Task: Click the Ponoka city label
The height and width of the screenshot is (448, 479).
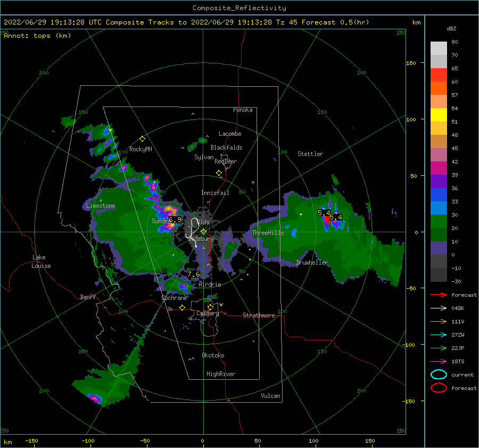Action: click(243, 110)
